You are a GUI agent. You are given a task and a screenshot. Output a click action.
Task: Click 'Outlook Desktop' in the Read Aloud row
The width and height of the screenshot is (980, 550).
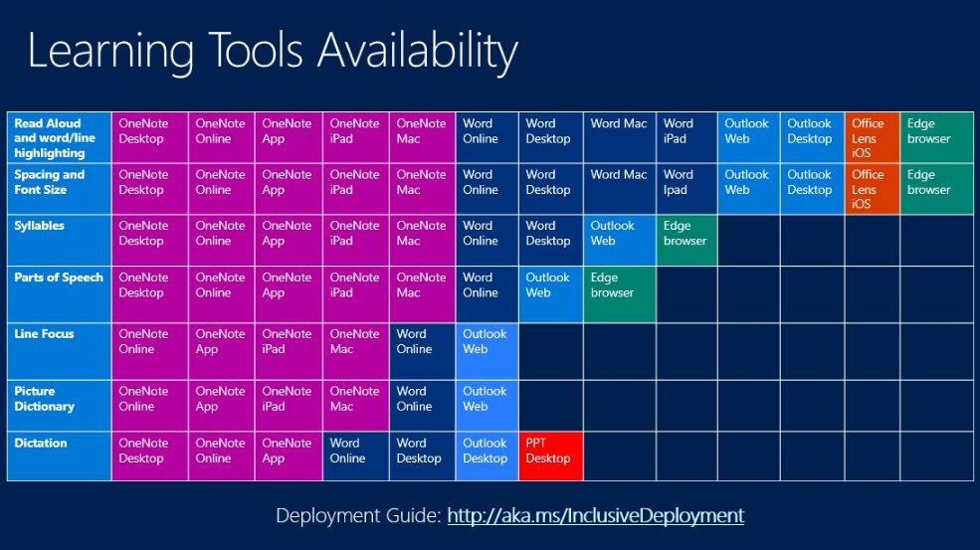coord(812,137)
